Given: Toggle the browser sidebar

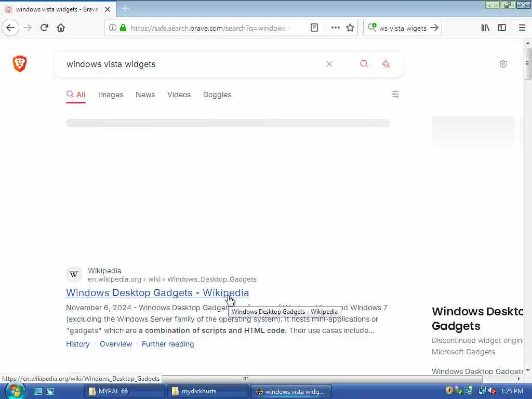Looking at the screenshot, I should click(502, 28).
